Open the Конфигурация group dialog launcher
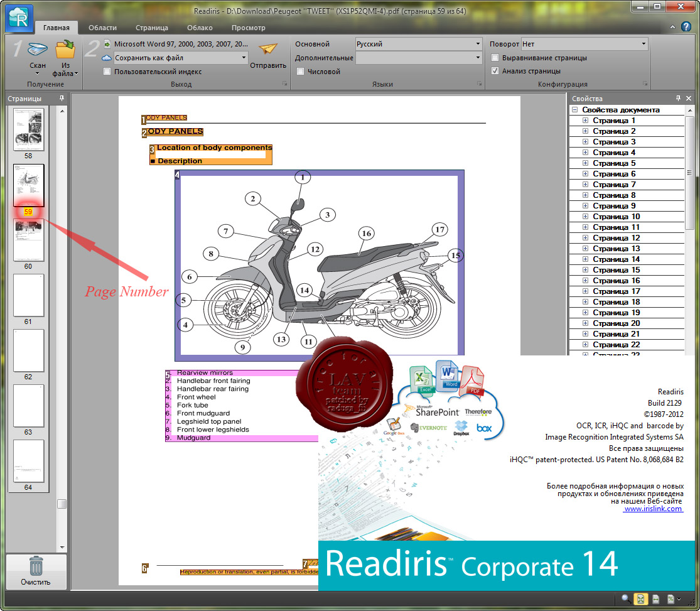 point(645,84)
